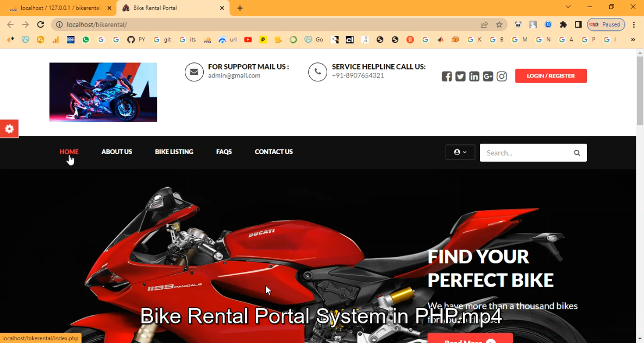The width and height of the screenshot is (644, 343).
Task: Open FAQS navigation item
Action: 224,152
